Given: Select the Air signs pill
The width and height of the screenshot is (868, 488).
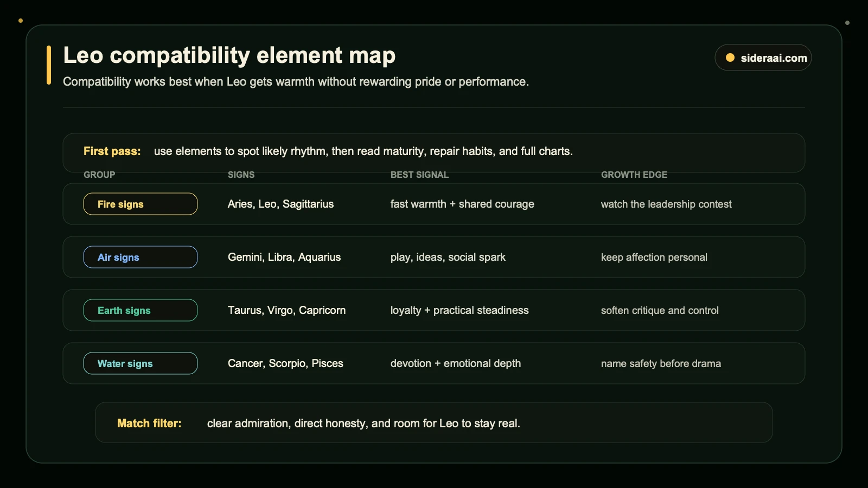Looking at the screenshot, I should click(x=141, y=257).
